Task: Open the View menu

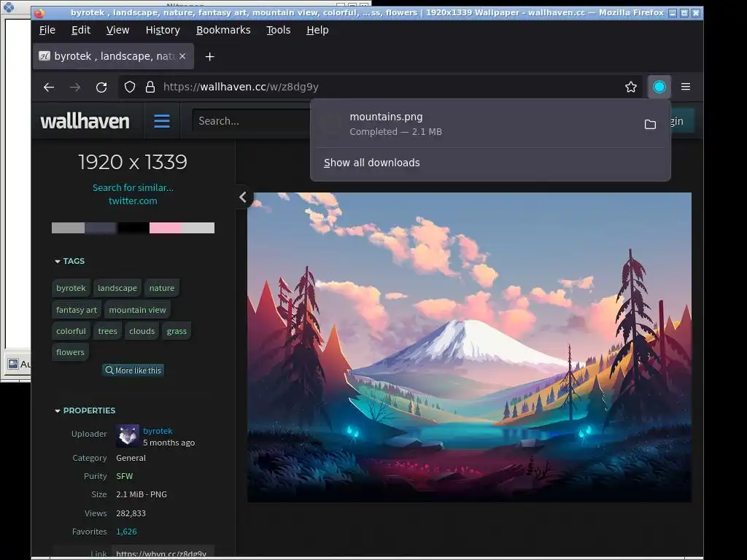Action: [x=117, y=30]
